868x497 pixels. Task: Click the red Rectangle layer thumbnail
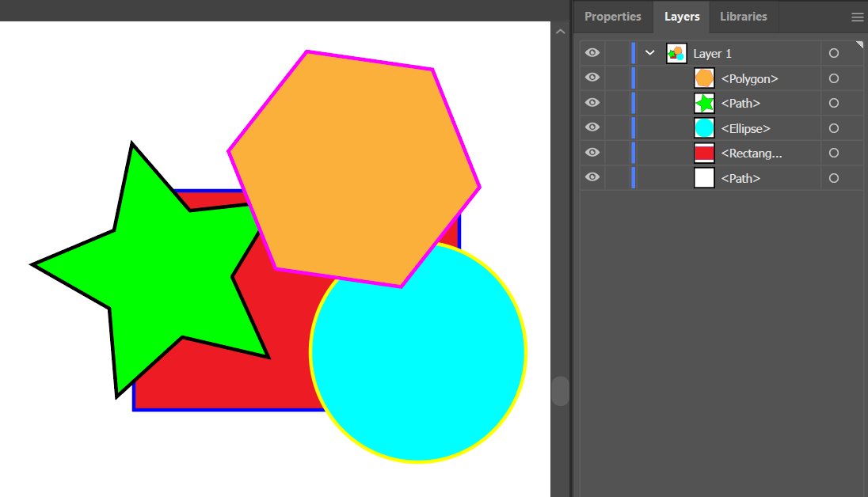[704, 154]
